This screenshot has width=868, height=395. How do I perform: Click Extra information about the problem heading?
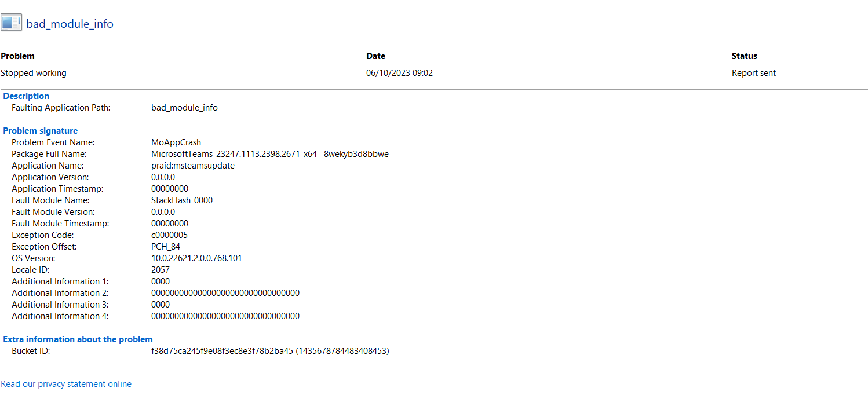click(78, 339)
